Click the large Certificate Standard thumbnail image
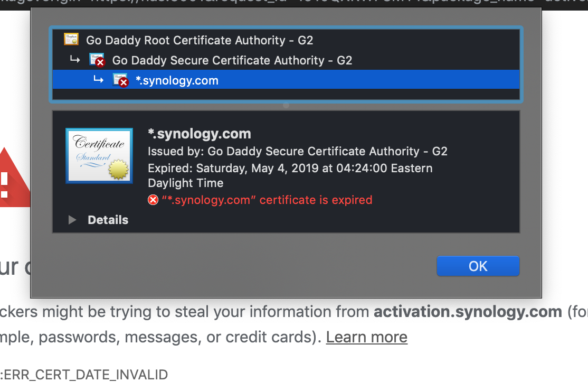 tap(99, 155)
